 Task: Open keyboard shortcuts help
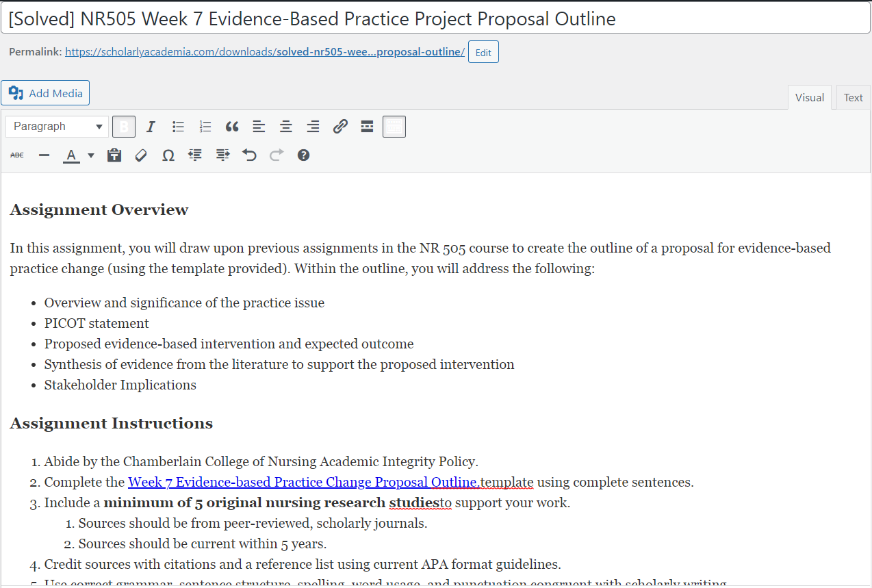(x=304, y=155)
